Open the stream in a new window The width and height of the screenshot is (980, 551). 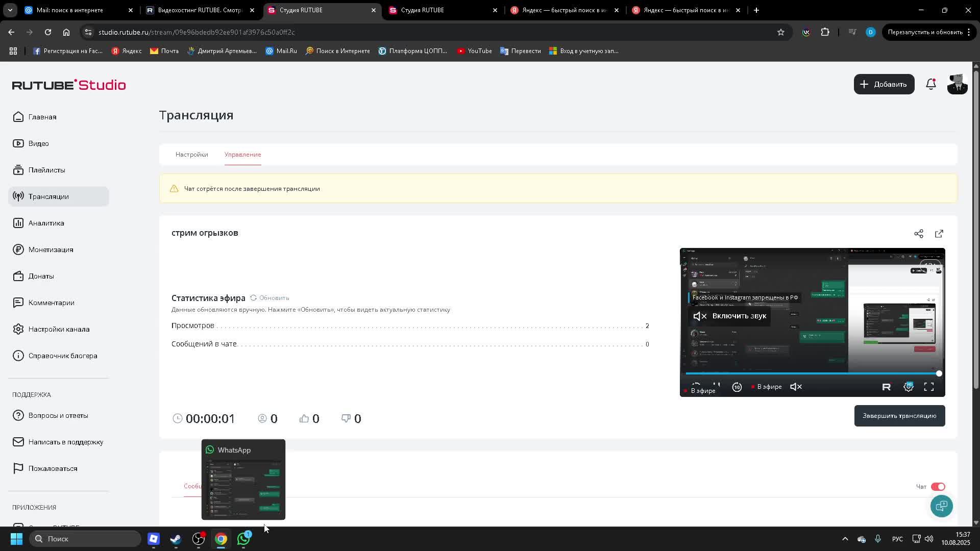coord(939,234)
